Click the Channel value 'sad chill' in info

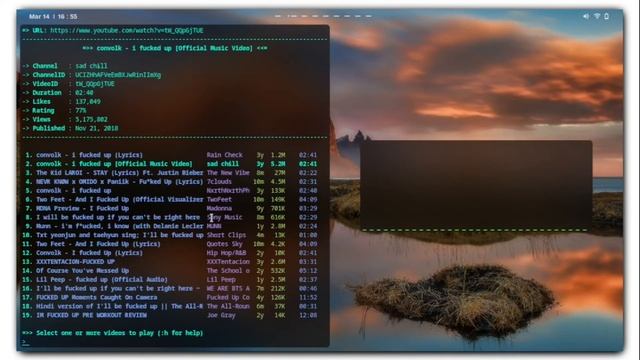click(91, 66)
